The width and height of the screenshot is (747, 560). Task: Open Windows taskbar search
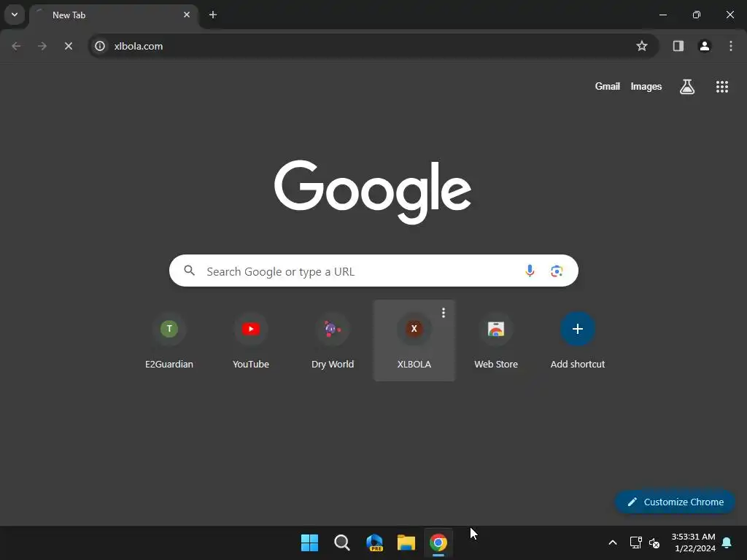342,542
